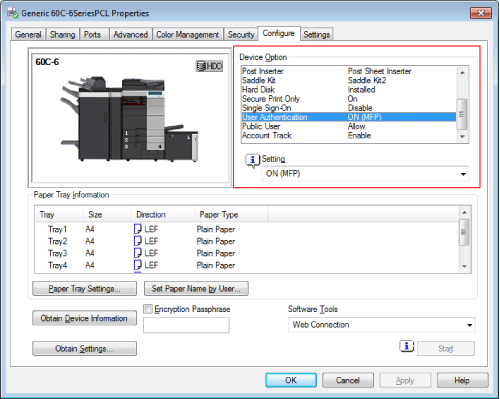Click the Paper Type column header

tap(232, 215)
